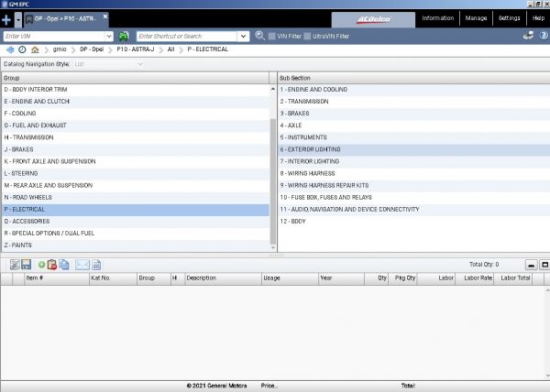Select group F - COOLING
550x392 pixels.
(136, 114)
